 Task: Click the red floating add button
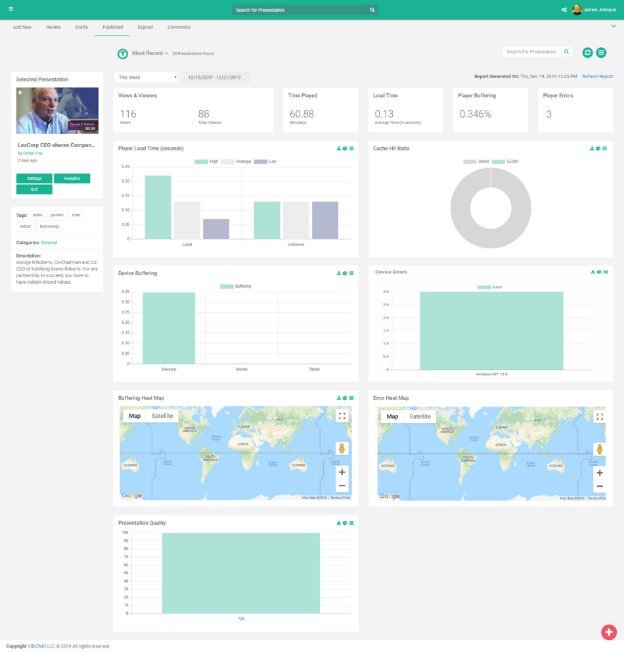[x=607, y=631]
